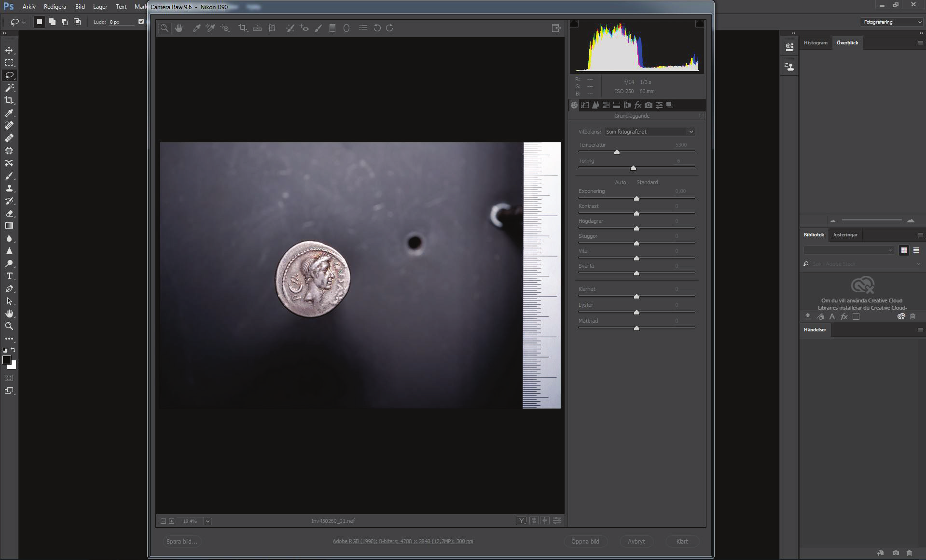Screen dimensions: 926x560
Task: Select Subtract from selection mode
Action: pyautogui.click(x=65, y=22)
